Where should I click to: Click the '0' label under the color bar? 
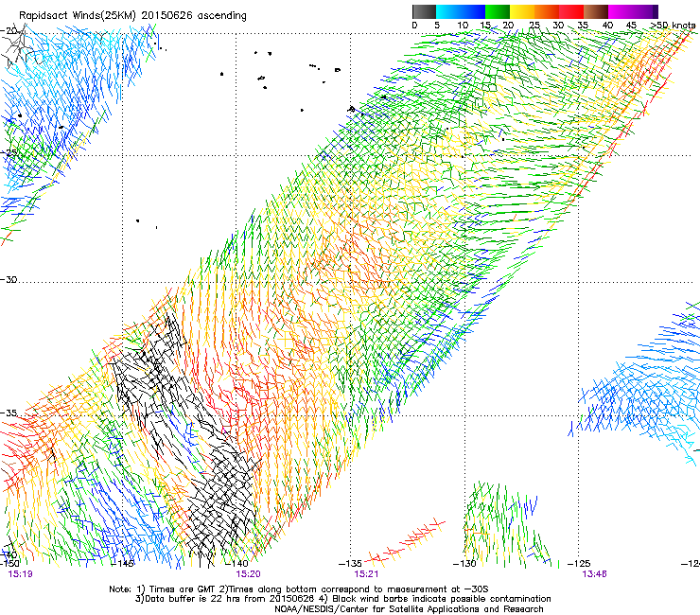coord(414,25)
